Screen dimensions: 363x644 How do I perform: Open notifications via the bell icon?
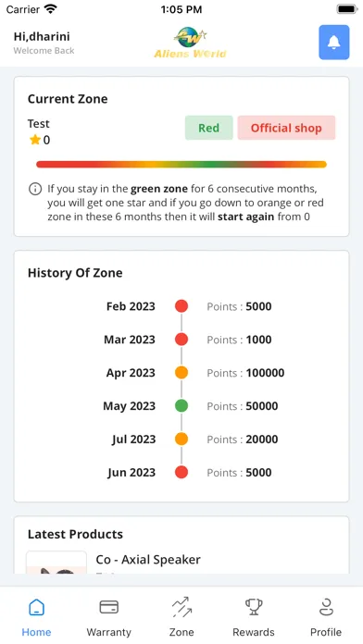pos(333,43)
